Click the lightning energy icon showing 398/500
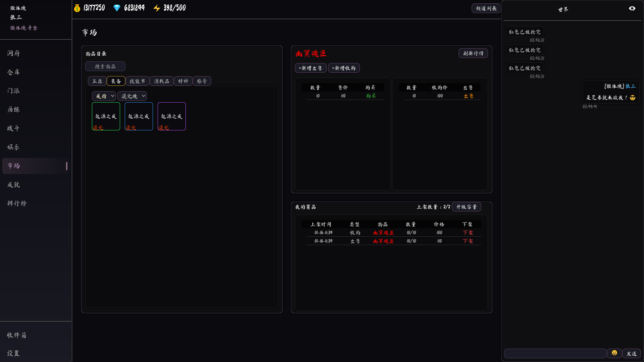This screenshot has width=644, height=362. point(157,8)
